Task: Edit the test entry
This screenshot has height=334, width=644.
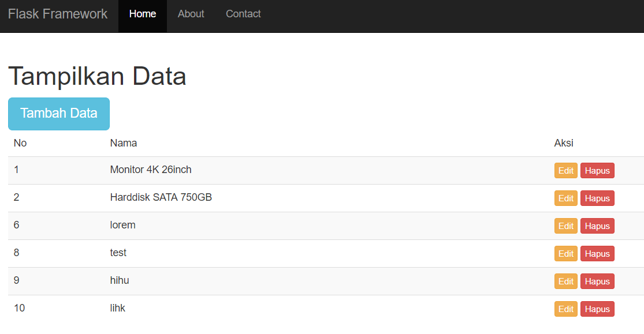Action: (x=565, y=253)
